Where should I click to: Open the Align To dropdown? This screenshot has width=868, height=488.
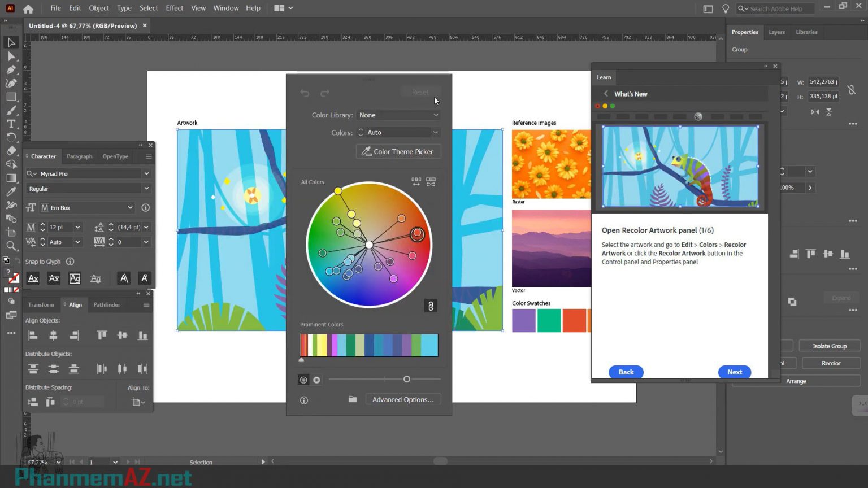(x=137, y=402)
